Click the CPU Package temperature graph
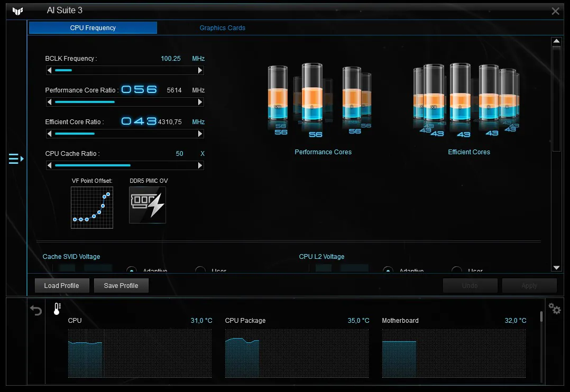 (x=297, y=353)
